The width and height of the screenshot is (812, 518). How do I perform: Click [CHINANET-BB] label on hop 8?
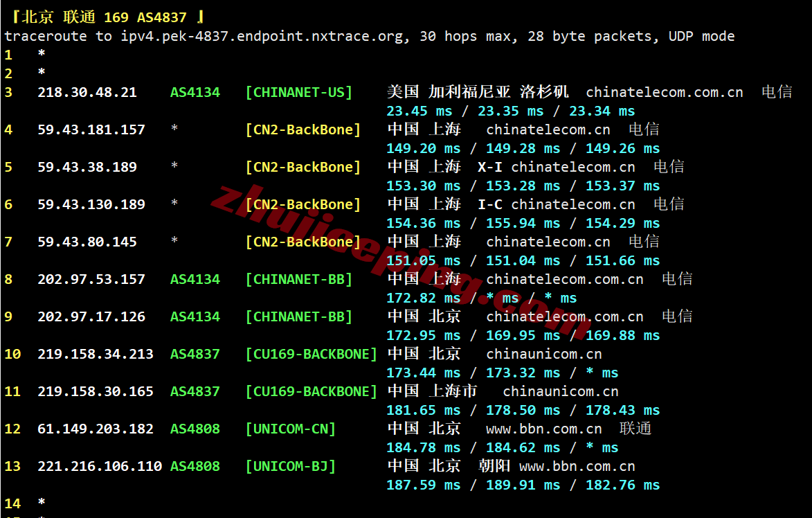point(299,279)
